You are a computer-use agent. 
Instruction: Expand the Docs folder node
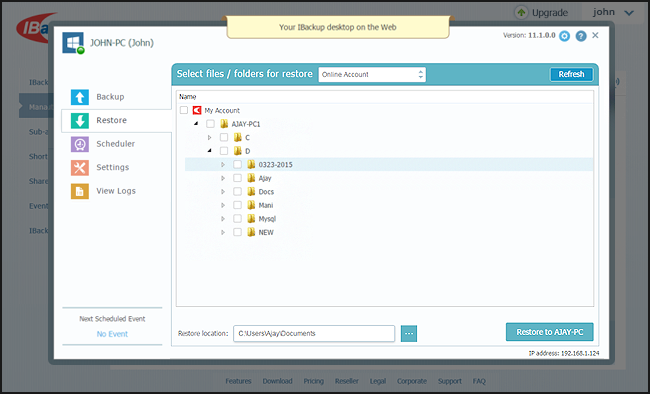click(x=223, y=192)
